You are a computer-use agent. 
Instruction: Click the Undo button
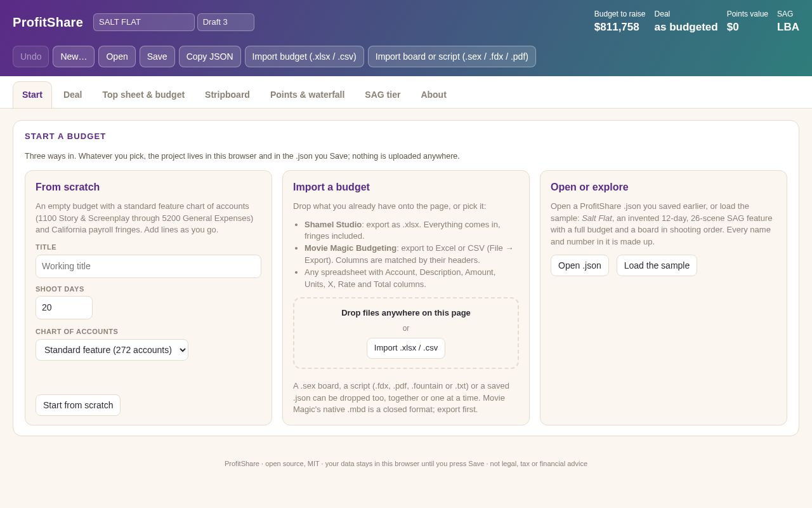[x=30, y=57]
